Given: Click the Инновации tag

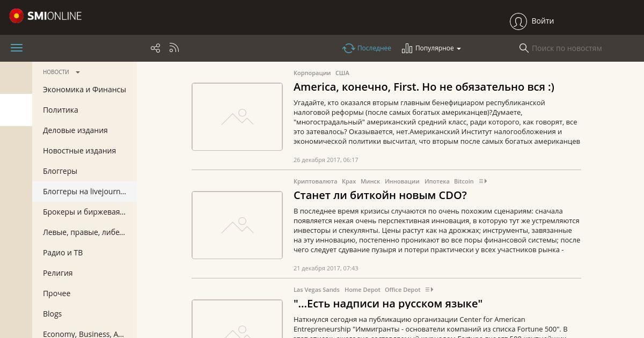Looking at the screenshot, I should point(402,181).
